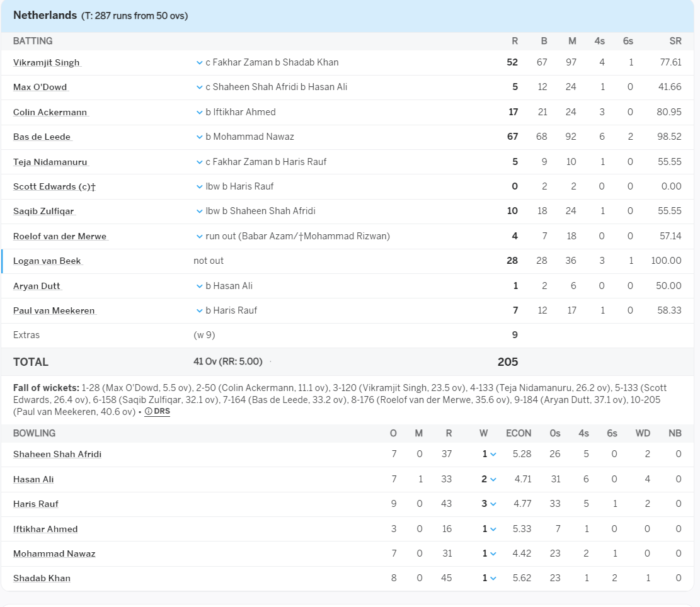Expand Roelof van der Merwe's run out chevron
Screen dimensions: 700x607
coord(199,236)
